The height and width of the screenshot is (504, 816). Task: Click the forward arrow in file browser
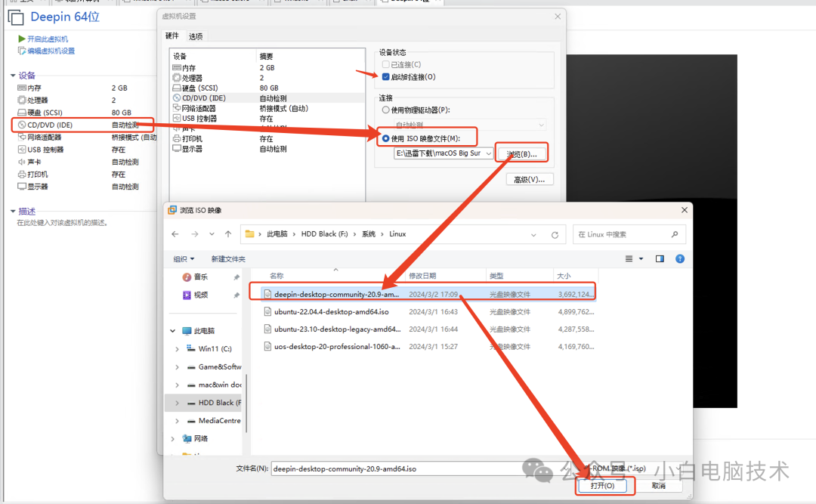[195, 234]
